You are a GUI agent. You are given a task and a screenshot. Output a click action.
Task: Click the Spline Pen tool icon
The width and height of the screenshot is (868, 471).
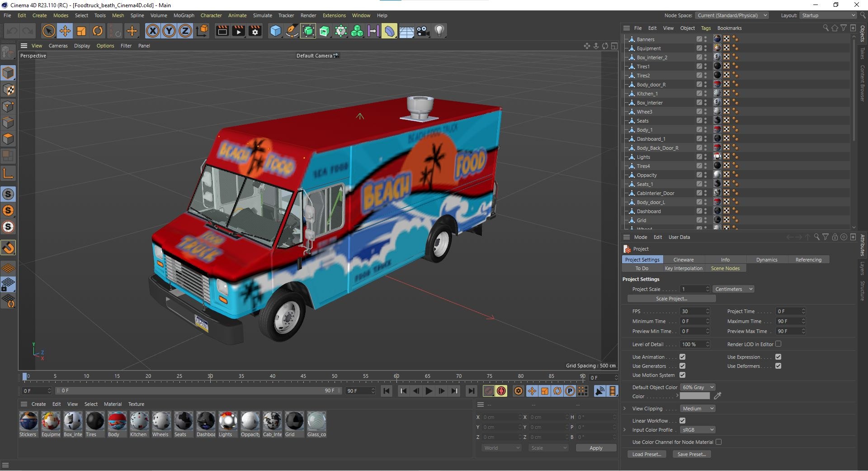pyautogui.click(x=292, y=31)
